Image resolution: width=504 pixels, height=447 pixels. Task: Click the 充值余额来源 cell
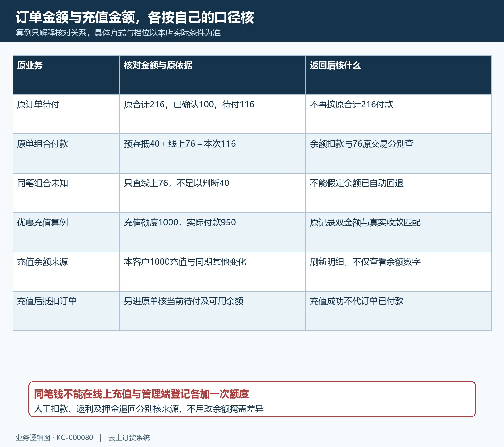click(x=66, y=272)
